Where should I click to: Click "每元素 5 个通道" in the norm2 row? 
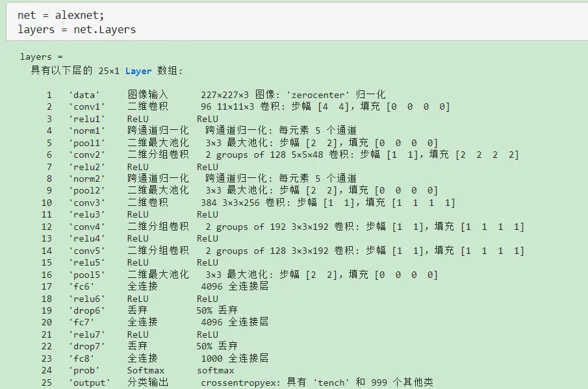coord(318,179)
